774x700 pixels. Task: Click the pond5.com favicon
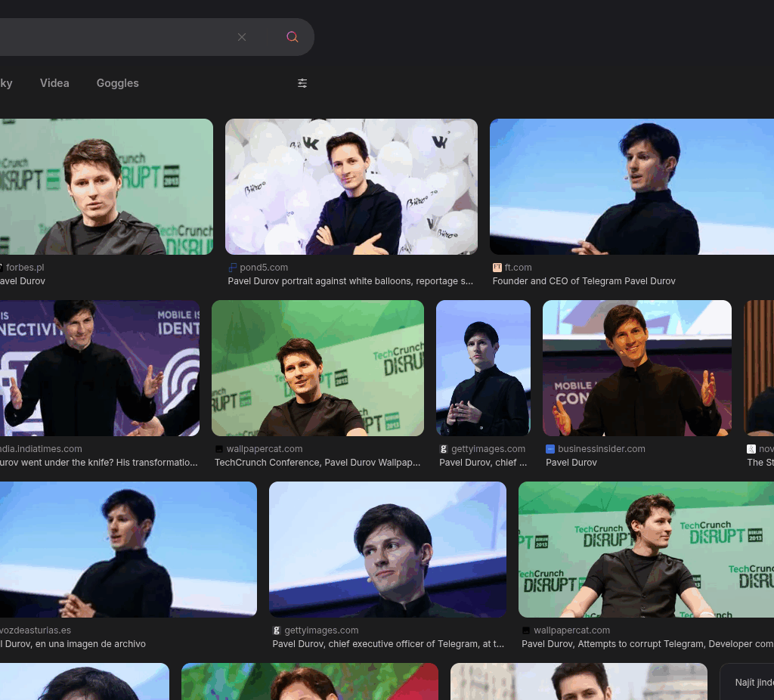tap(233, 268)
